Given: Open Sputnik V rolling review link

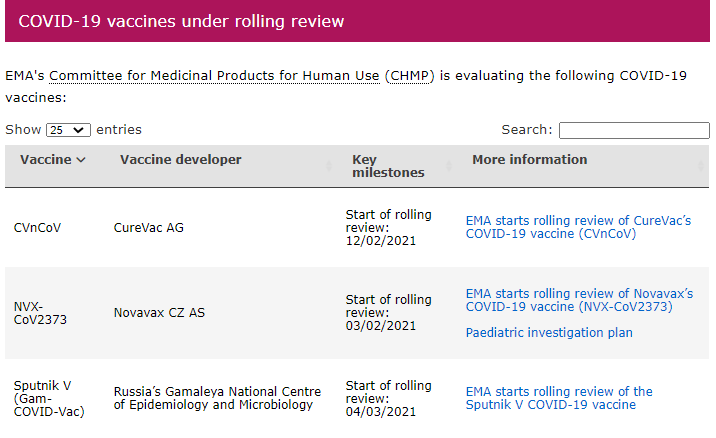Looking at the screenshot, I should tap(559, 398).
